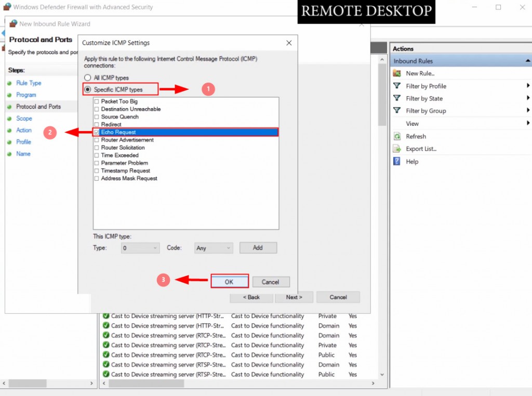Check the Packet Too Big checkbox
Screen dimensions: 532x396
pos(97,101)
